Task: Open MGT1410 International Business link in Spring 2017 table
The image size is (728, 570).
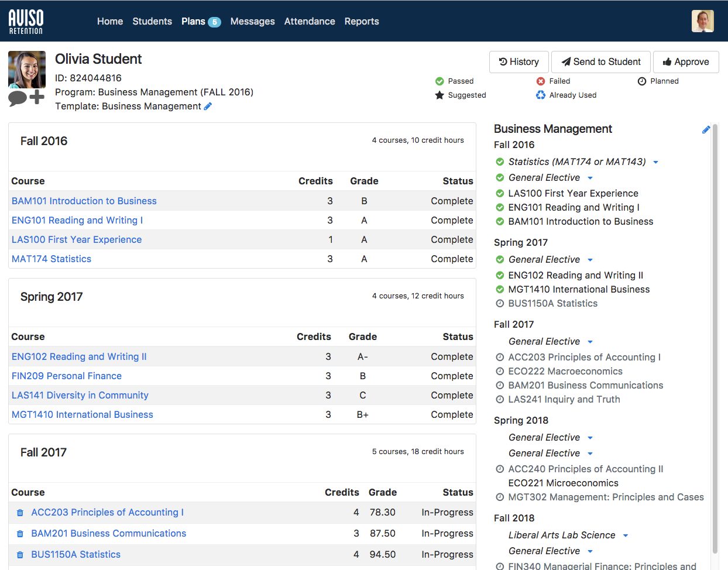Action: 83,414
